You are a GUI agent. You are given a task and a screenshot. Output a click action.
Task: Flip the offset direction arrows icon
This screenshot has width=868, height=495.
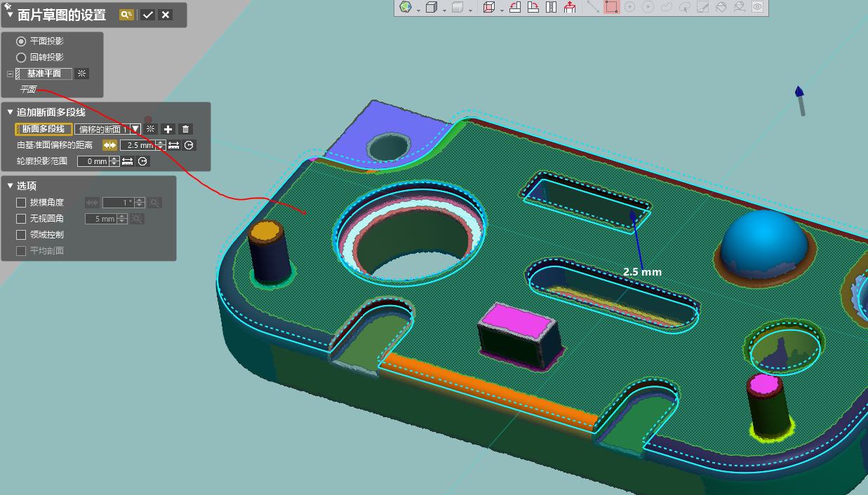coord(109,145)
